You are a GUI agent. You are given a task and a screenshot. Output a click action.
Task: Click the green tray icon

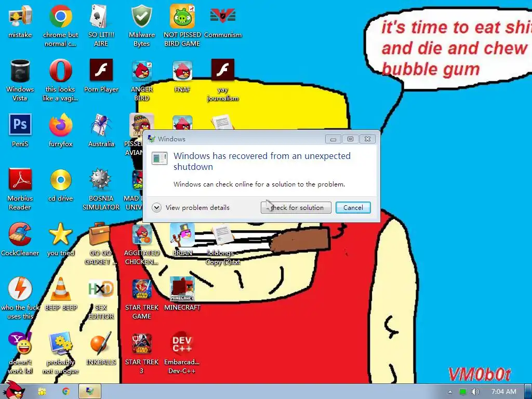pyautogui.click(x=463, y=392)
